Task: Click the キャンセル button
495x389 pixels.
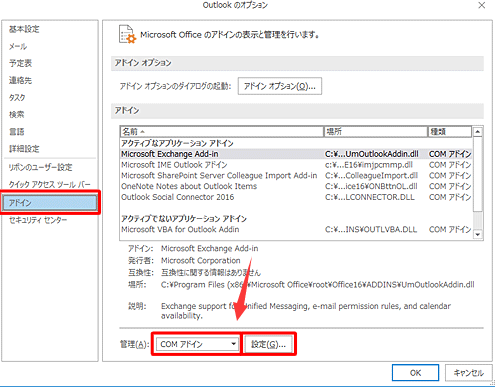Action: 468,373
